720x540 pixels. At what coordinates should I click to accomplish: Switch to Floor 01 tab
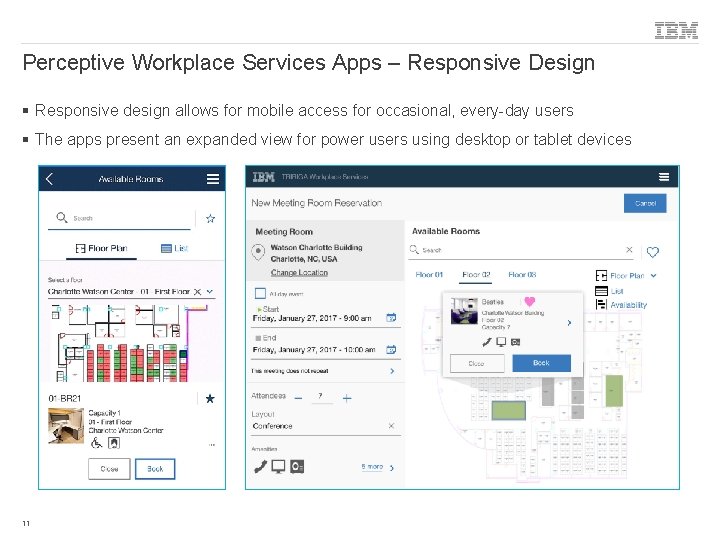click(429, 275)
